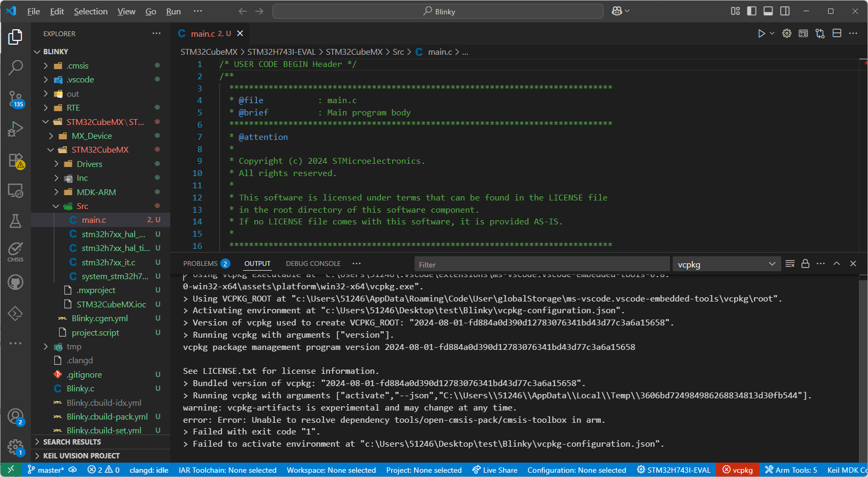This screenshot has height=477, width=868.
Task: Open editor More Actions ellipsis
Action: point(853,34)
